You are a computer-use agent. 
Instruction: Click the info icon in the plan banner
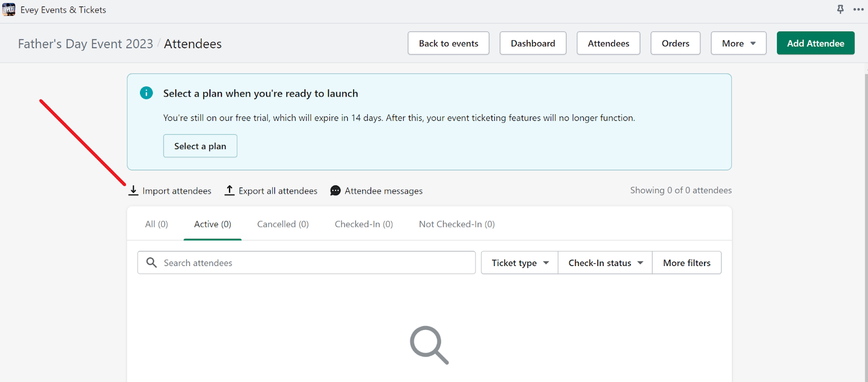(x=146, y=93)
